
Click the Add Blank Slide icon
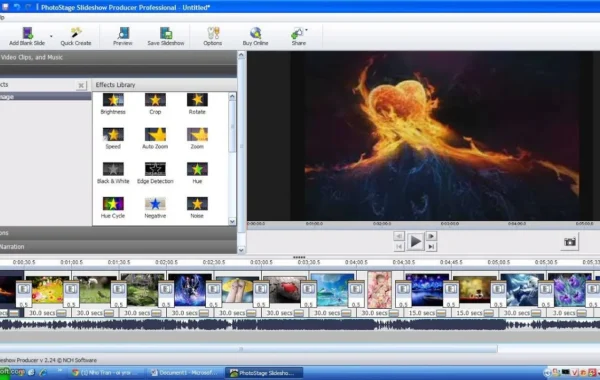[27, 33]
